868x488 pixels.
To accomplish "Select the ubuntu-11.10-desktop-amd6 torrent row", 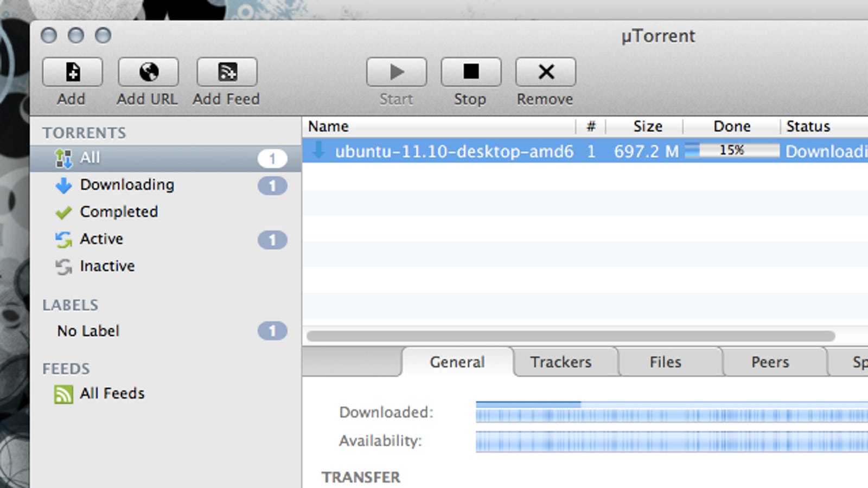I will click(585, 151).
